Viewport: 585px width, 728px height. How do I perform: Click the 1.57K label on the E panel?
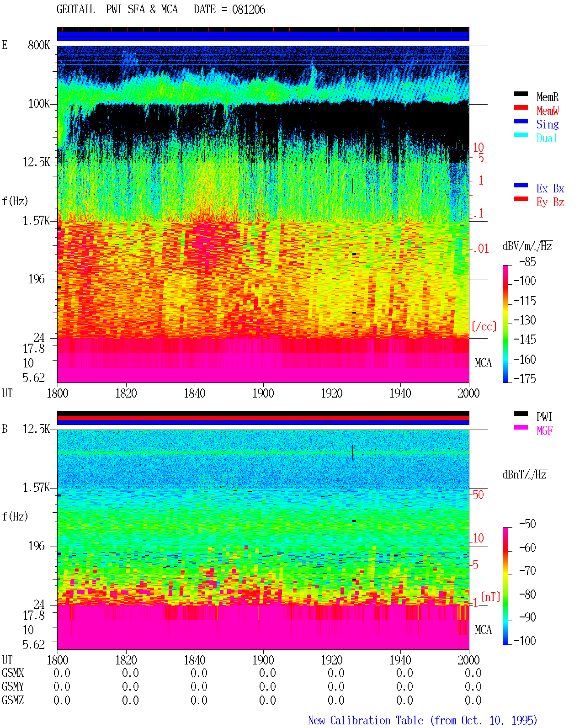click(37, 221)
